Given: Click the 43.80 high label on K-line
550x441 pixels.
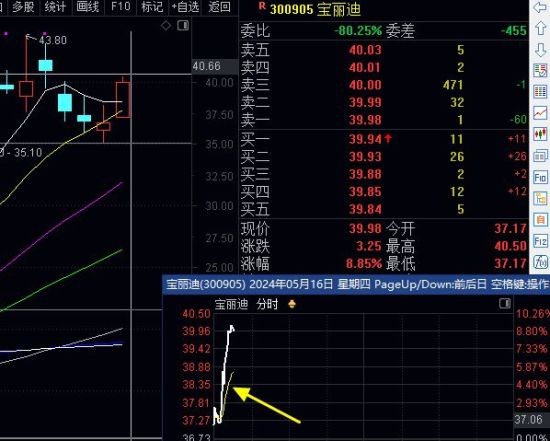Looking at the screenshot, I should pos(53,40).
